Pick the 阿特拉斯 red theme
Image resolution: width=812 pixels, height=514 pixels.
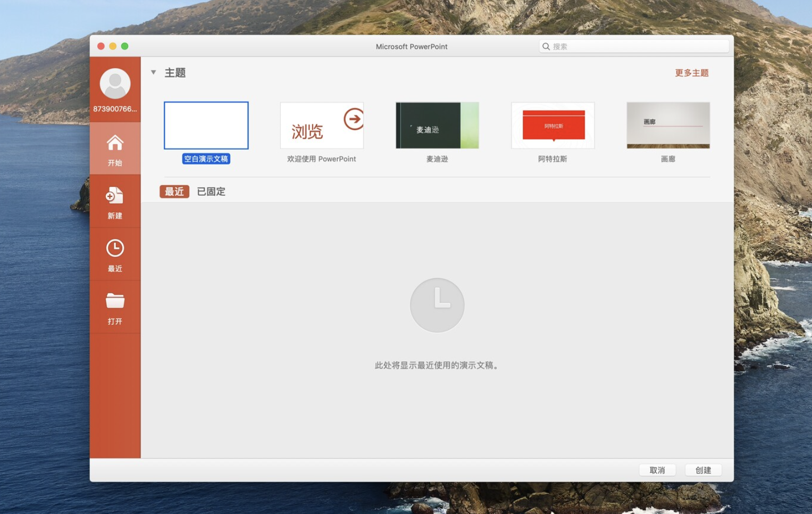pyautogui.click(x=553, y=125)
